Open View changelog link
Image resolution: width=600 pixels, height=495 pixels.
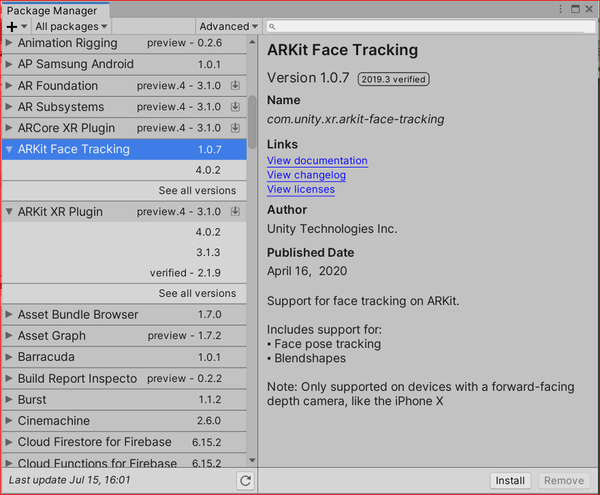[x=307, y=175]
